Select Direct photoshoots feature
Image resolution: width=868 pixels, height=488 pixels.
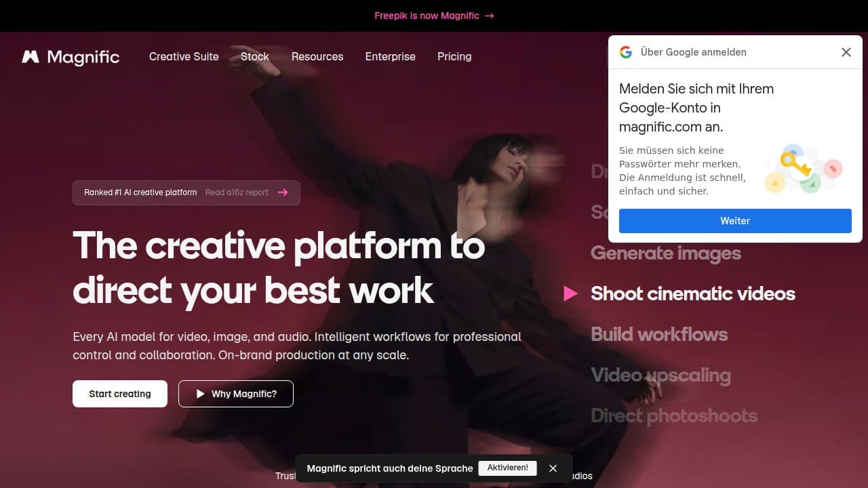click(674, 415)
